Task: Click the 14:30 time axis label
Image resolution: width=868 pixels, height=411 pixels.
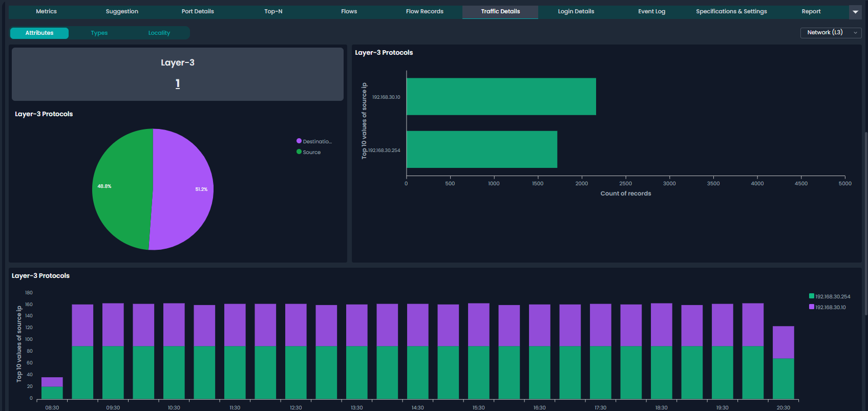Action: (418, 407)
